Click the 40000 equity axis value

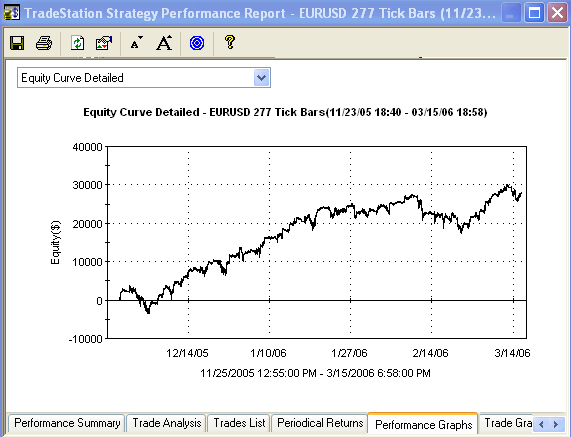87,147
